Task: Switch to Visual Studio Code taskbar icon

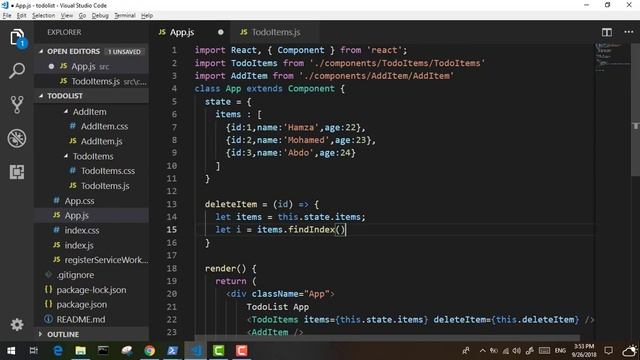Action: coord(196,351)
